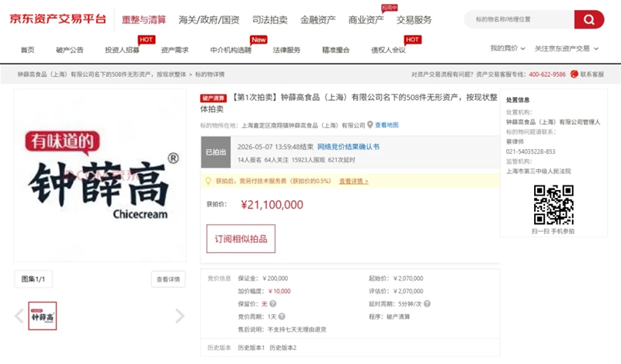
Task: Open 投资人招募 menu item
Action: click(x=122, y=50)
